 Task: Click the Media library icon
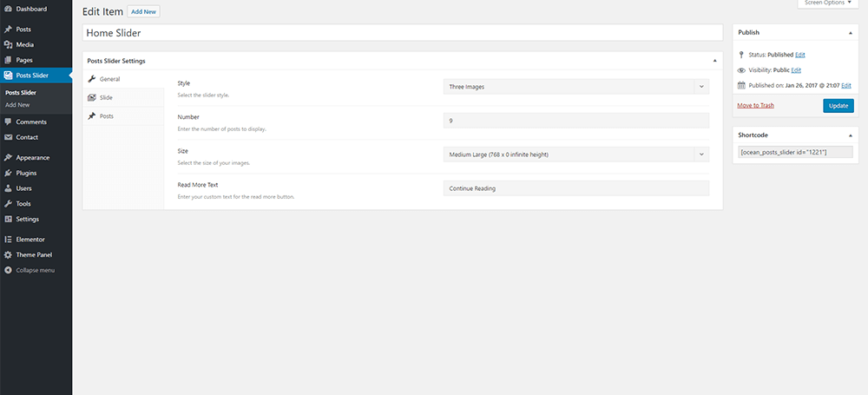click(x=8, y=44)
